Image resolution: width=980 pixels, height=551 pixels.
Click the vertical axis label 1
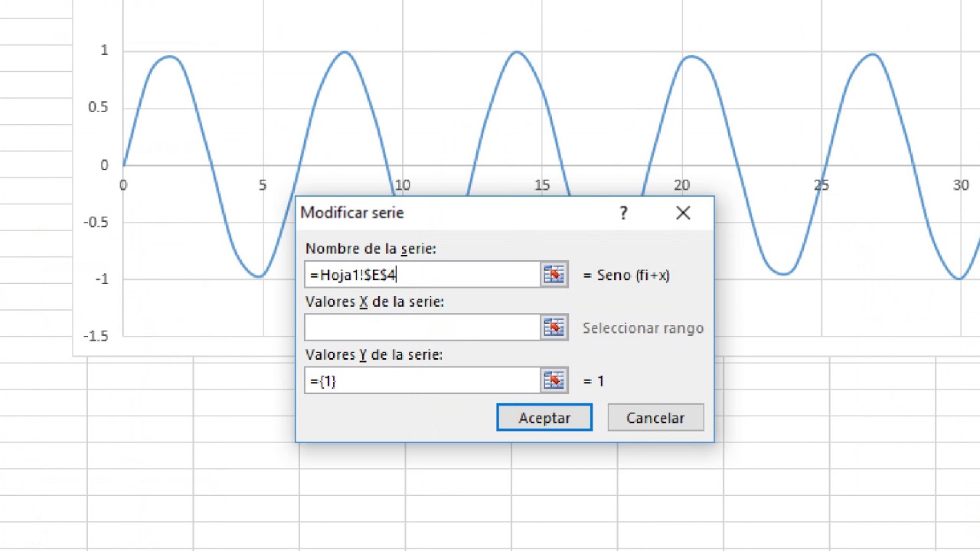pyautogui.click(x=104, y=51)
